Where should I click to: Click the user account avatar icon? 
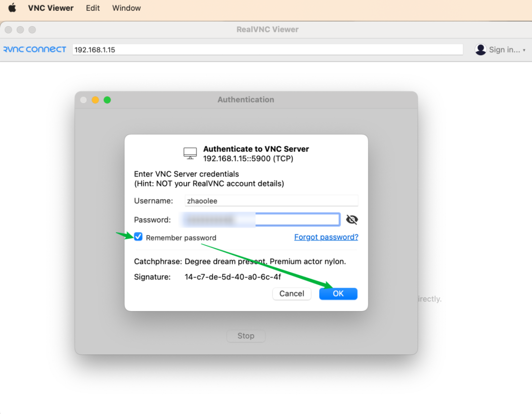[480, 50]
